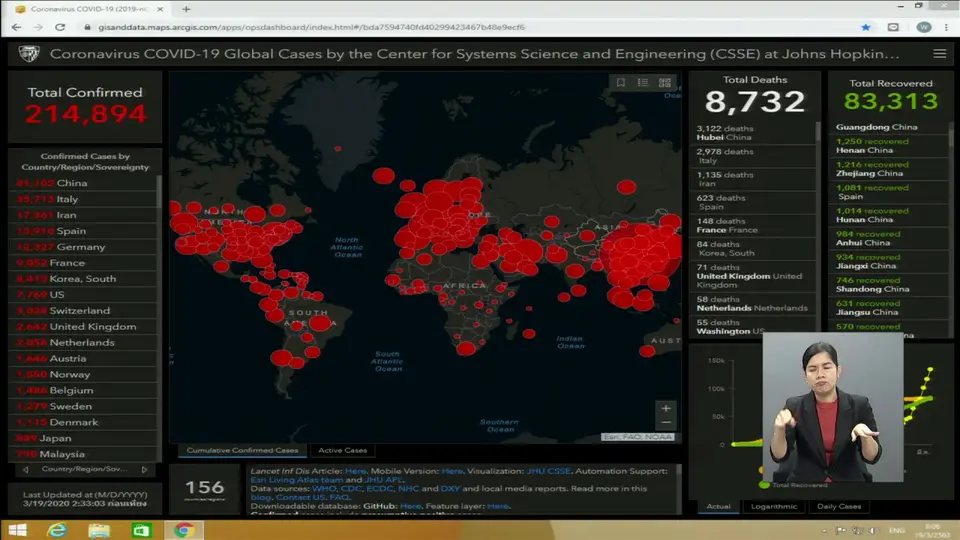Zoom in on the map

(666, 408)
